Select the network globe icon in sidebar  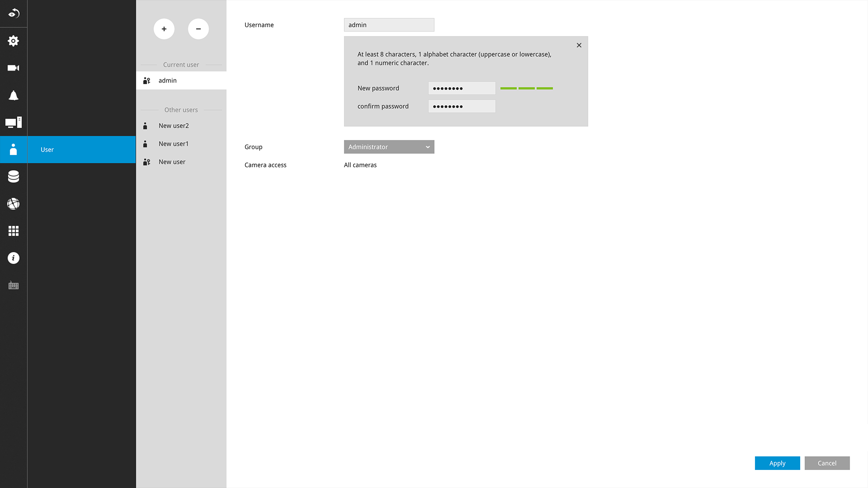(14, 204)
